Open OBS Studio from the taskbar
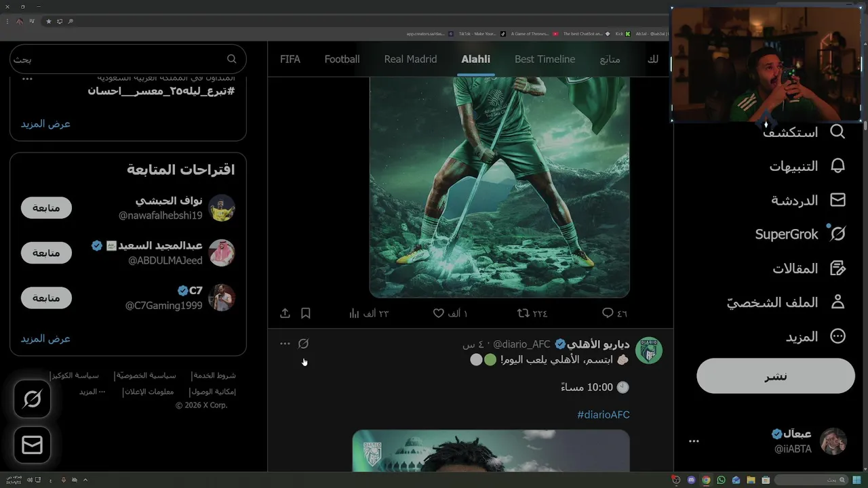868x488 pixels. 676,480
